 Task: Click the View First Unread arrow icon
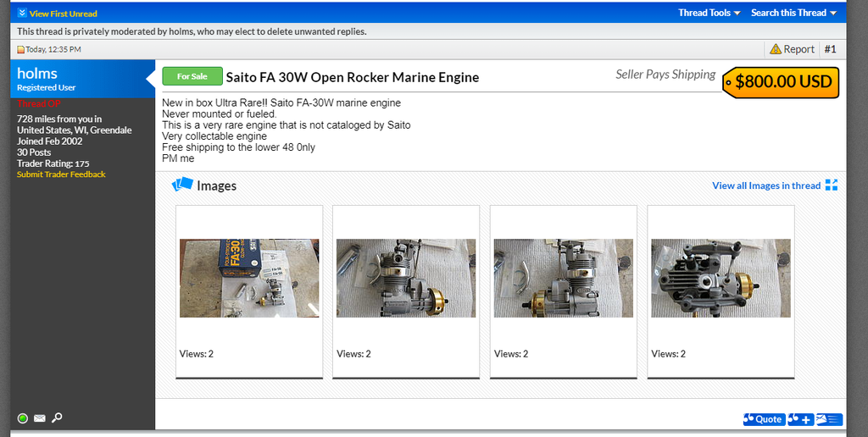[22, 13]
